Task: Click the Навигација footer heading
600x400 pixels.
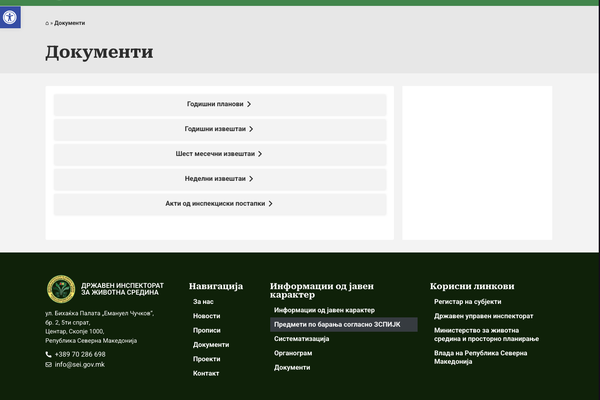Action: point(216,286)
